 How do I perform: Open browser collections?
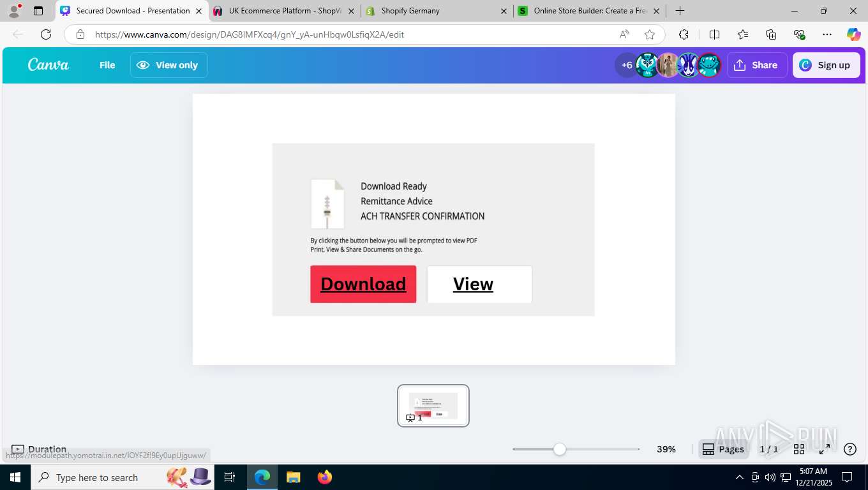(x=771, y=34)
